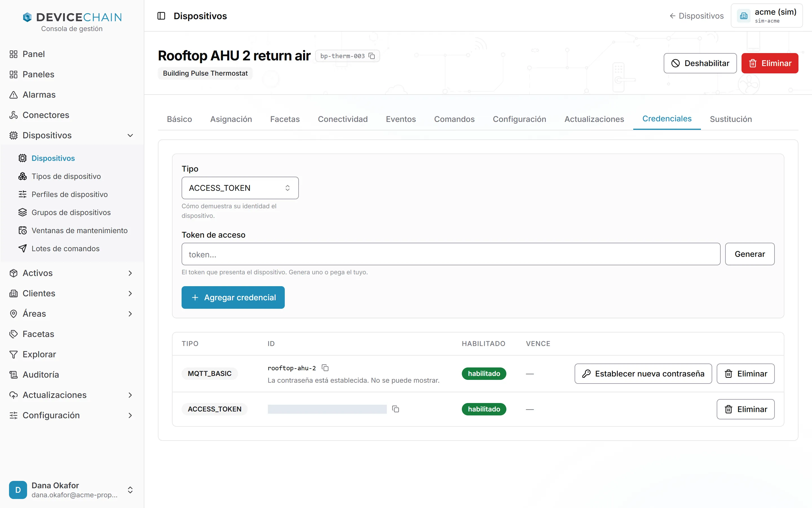Open the Comandos tab
Screen dimensions: 812x508
pos(454,119)
